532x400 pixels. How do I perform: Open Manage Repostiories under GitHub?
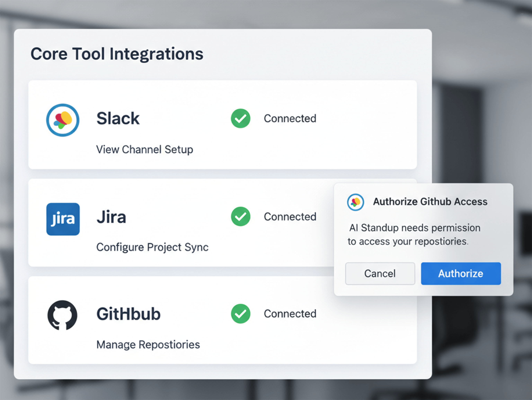point(148,344)
